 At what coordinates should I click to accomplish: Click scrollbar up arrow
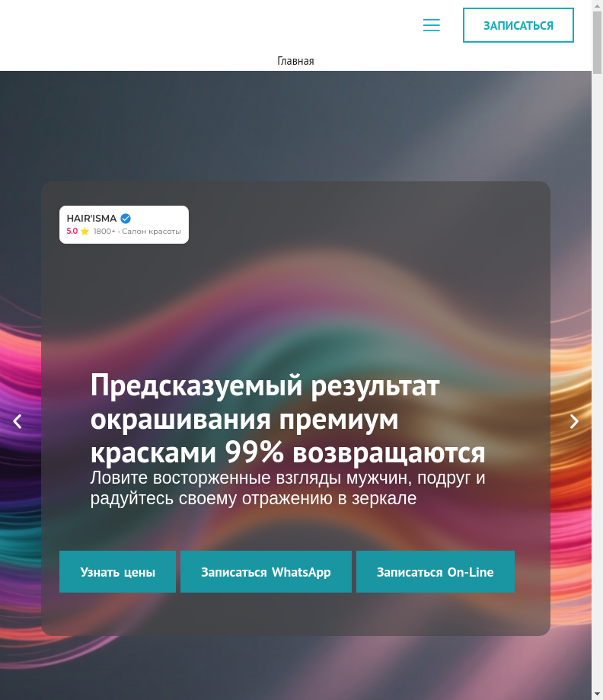(597, 5)
